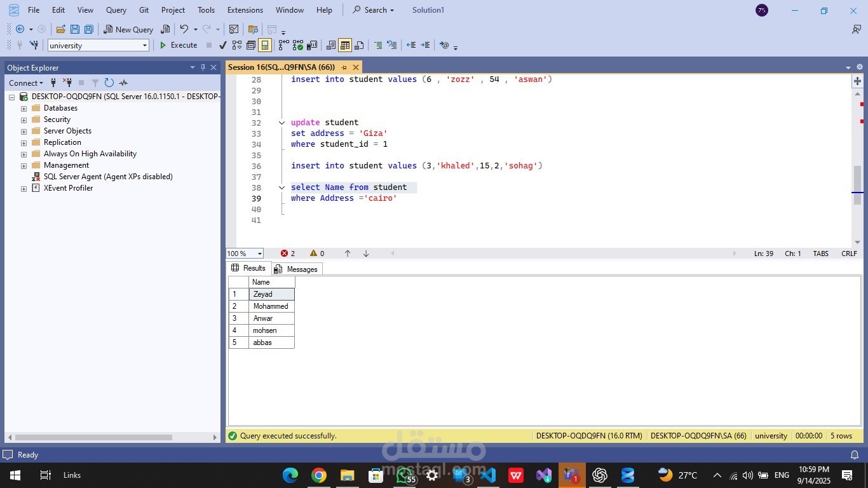
Task: Click the Parse checkmark icon in toolbar
Action: pyautogui.click(x=222, y=45)
